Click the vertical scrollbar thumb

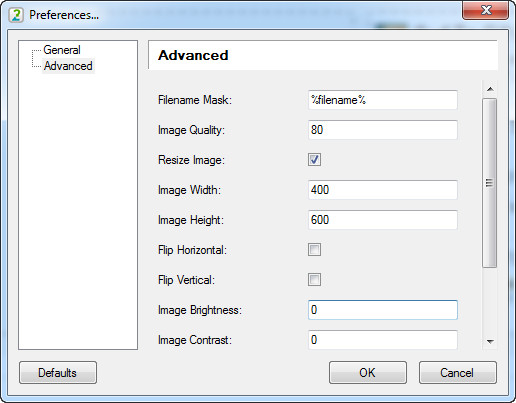[490, 183]
